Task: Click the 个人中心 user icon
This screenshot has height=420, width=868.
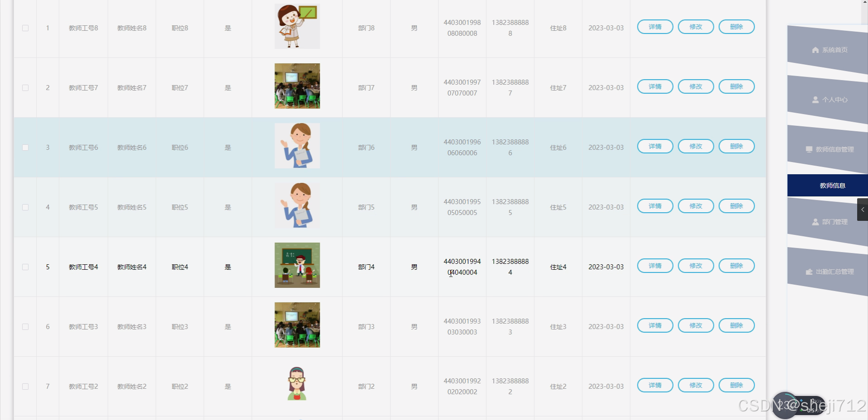Action: 816,100
